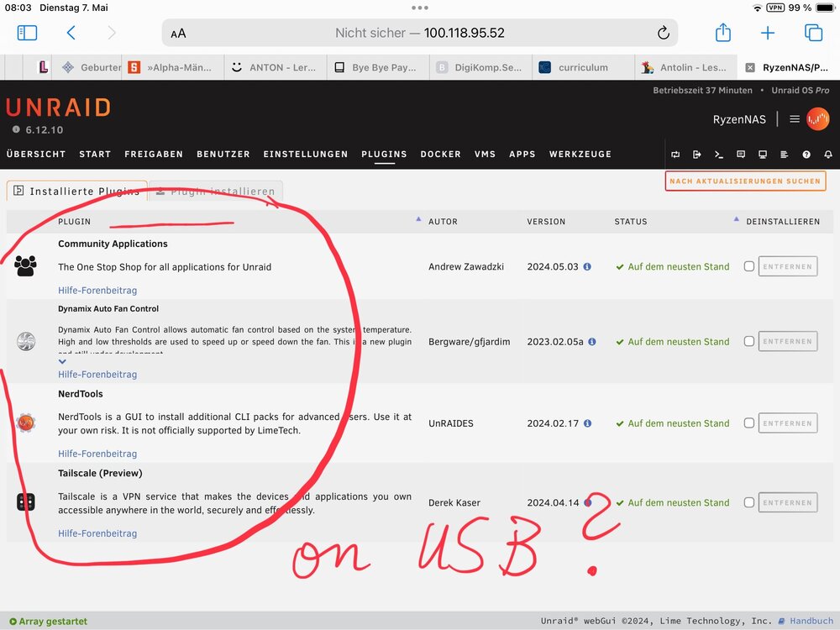This screenshot has width=840, height=630.
Task: Check the uninstall box for Dynamix Auto Fan Control
Action: point(749,341)
